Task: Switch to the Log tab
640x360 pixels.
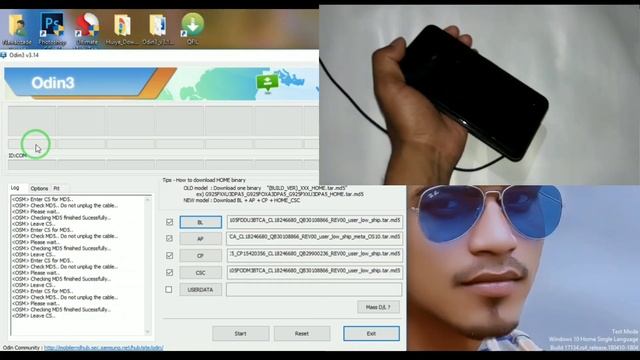Action: pos(15,188)
